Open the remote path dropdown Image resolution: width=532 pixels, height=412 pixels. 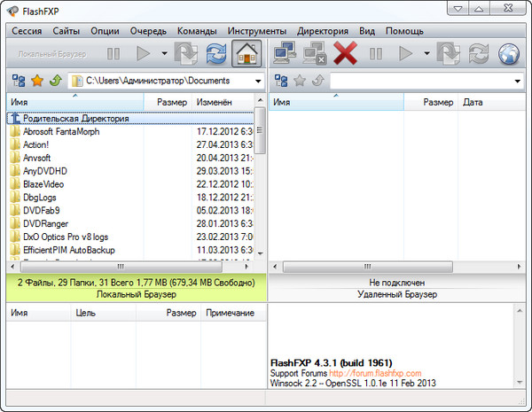[517, 82]
